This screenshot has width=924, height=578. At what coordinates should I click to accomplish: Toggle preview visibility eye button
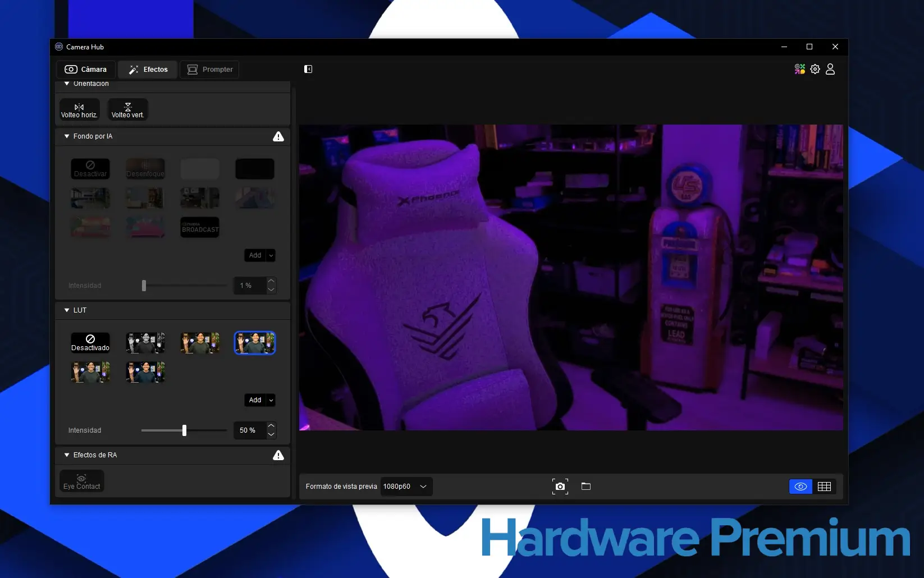point(801,487)
